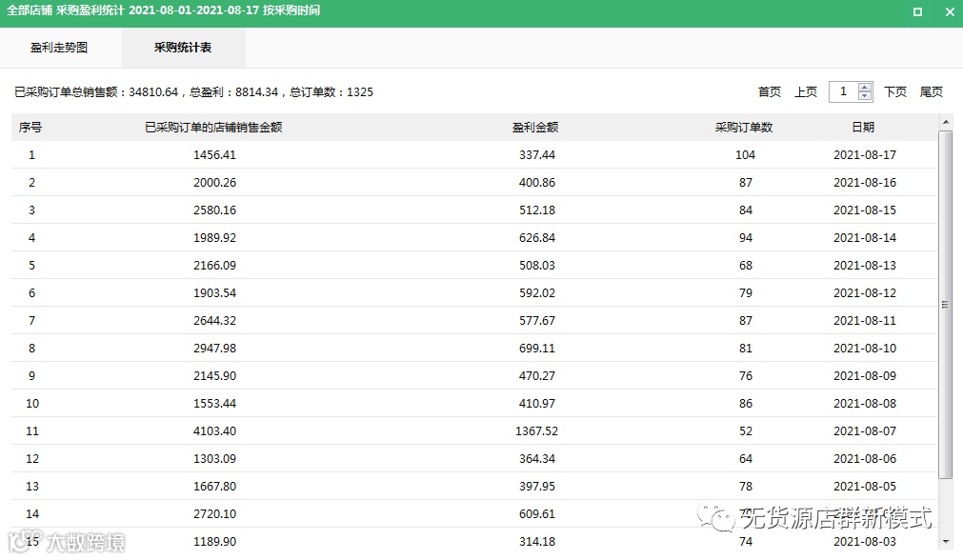Click the 已采购订单的店铺销售金额 column header
This screenshot has height=560, width=963.
pos(213,127)
